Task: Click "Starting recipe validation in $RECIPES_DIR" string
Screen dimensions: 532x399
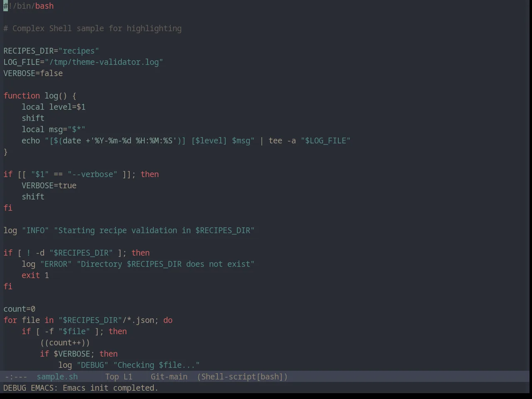Action: click(154, 230)
